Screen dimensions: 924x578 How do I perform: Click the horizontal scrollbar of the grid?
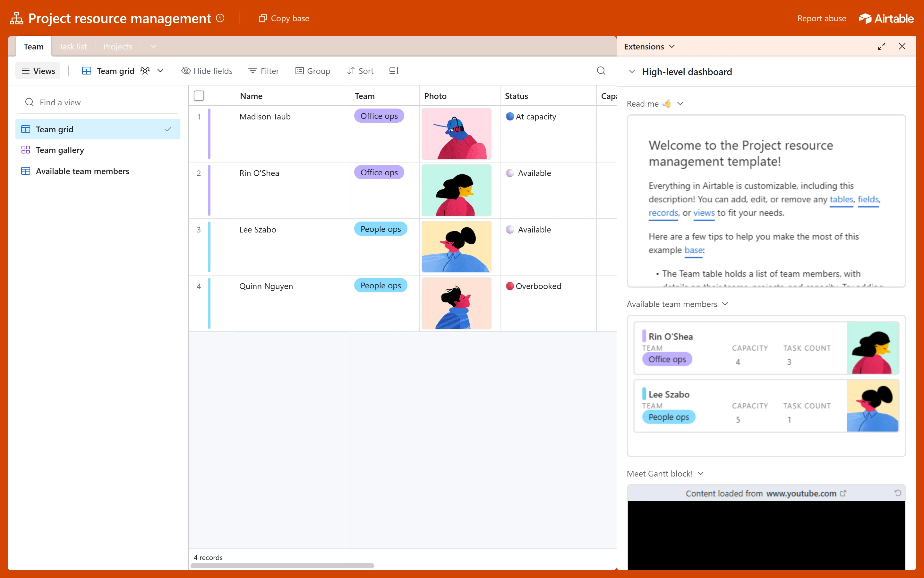point(282,566)
